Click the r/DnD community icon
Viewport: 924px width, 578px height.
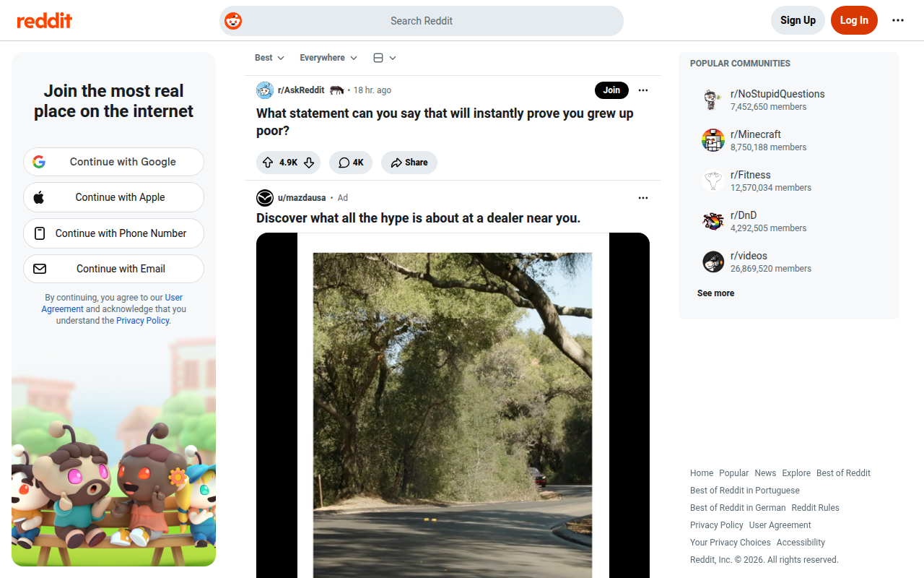[713, 221]
